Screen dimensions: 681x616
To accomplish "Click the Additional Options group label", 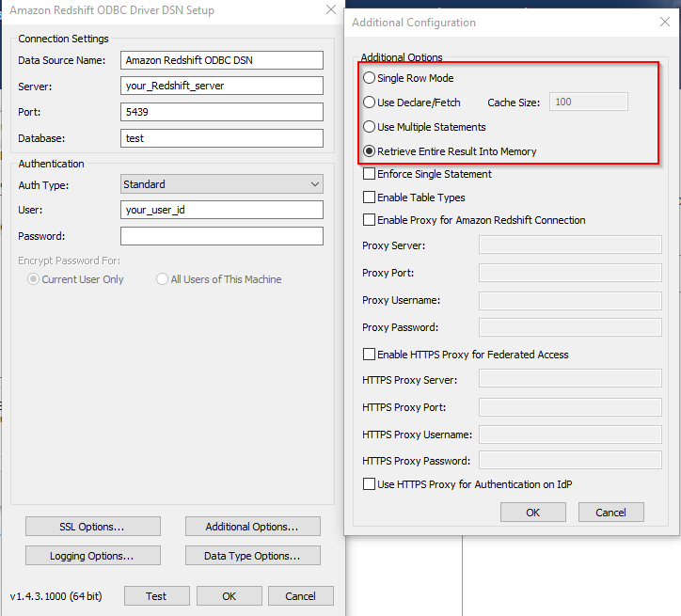I will click(402, 56).
